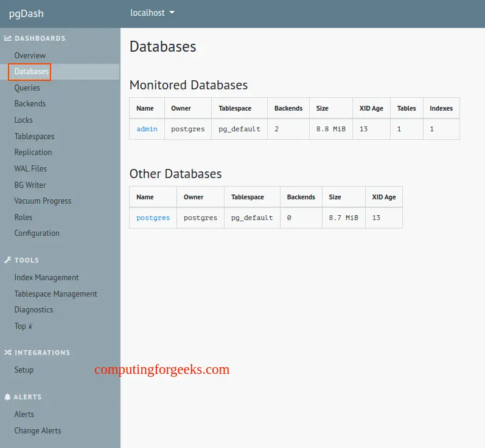Click Backends header in Monitored Databases
Screen dimensions: 485x448
[288, 108]
